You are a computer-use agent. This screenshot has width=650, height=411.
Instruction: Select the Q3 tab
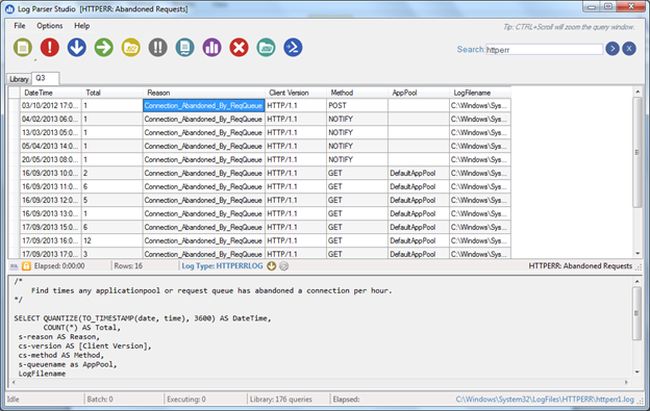pos(45,78)
